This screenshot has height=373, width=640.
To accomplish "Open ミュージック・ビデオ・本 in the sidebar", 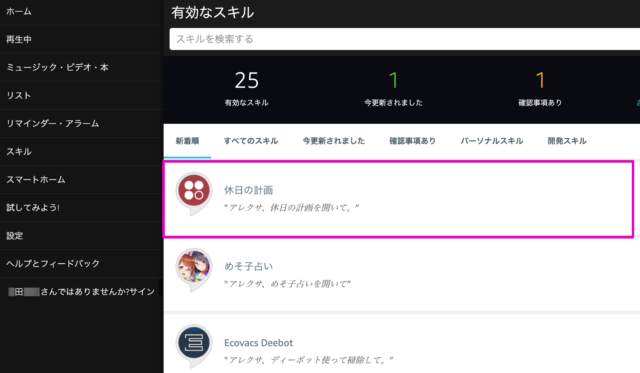I will [x=57, y=67].
